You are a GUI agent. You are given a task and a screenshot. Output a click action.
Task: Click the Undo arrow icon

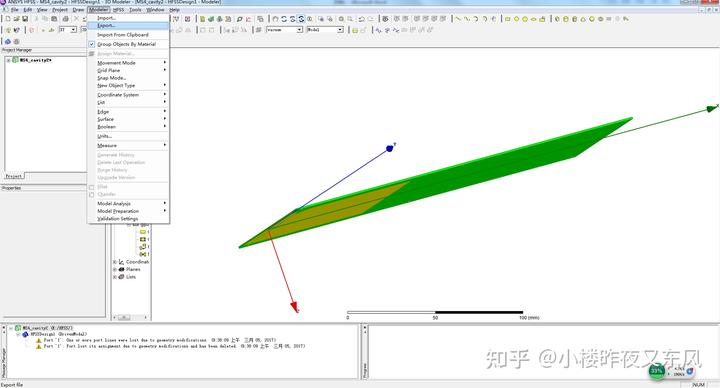pos(361,19)
